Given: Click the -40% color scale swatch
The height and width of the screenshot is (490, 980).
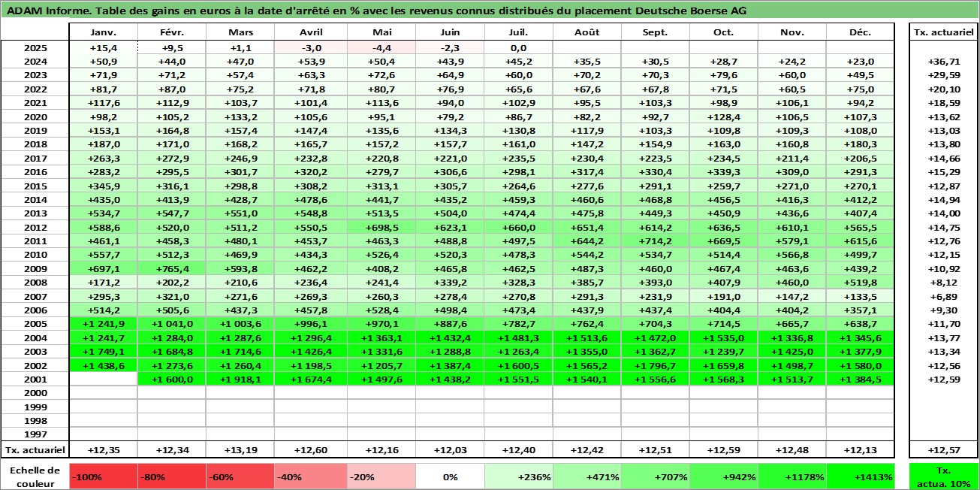Looking at the screenshot, I should pos(309,476).
